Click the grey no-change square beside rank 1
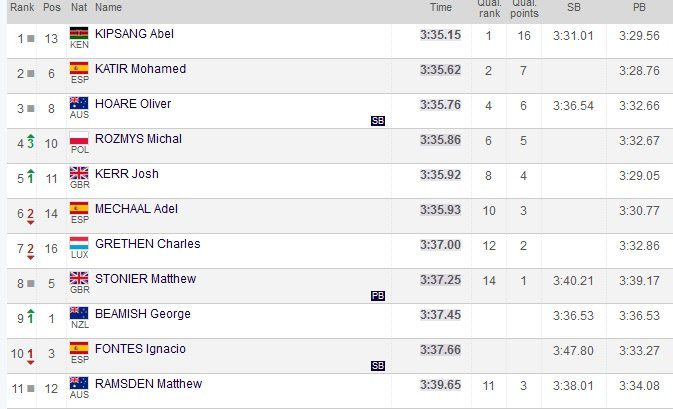The height and width of the screenshot is (409, 673). point(30,39)
